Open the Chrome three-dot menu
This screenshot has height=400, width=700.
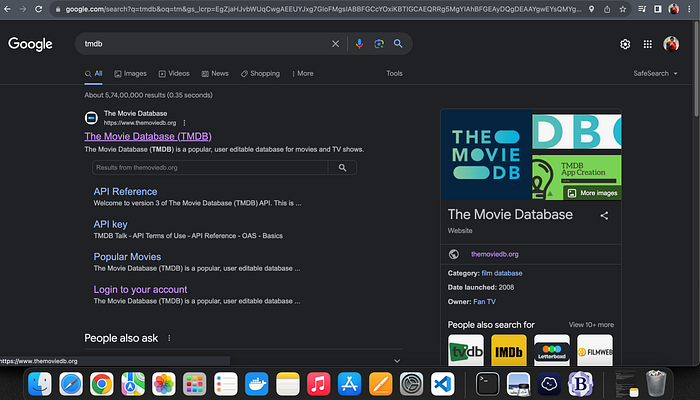point(689,9)
